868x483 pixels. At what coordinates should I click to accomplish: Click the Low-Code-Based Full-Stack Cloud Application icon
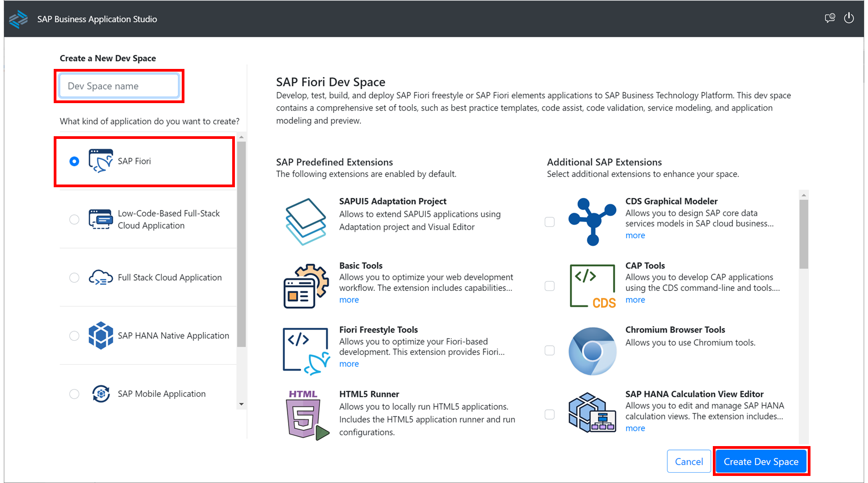(101, 219)
